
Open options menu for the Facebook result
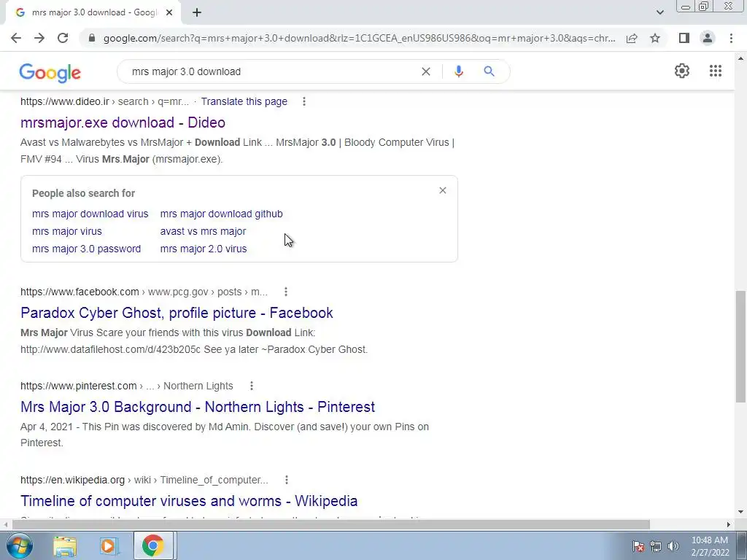click(x=286, y=292)
